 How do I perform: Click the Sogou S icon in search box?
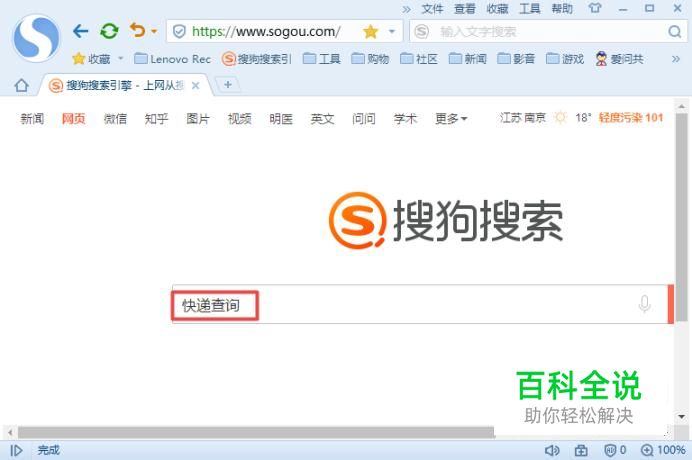coord(421,32)
